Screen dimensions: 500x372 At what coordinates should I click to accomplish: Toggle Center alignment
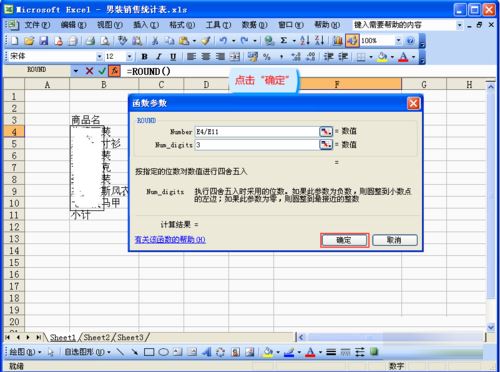click(x=206, y=57)
